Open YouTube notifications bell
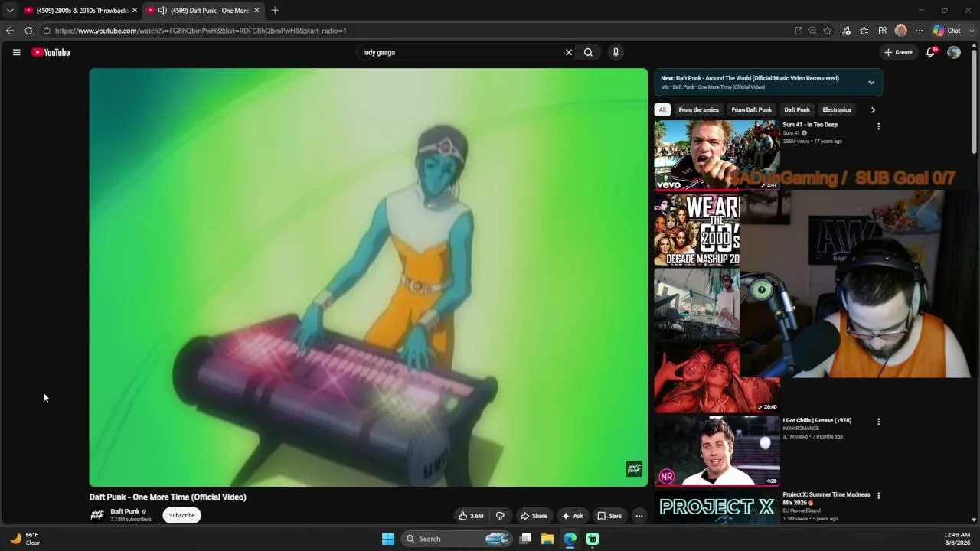Viewport: 980px width, 551px height. pyautogui.click(x=930, y=52)
